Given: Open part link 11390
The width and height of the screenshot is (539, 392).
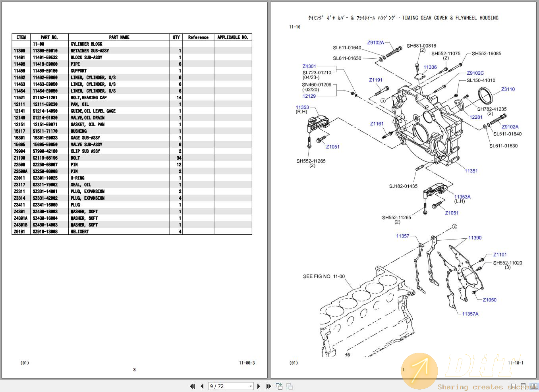Looking at the screenshot, I should [x=475, y=238].
